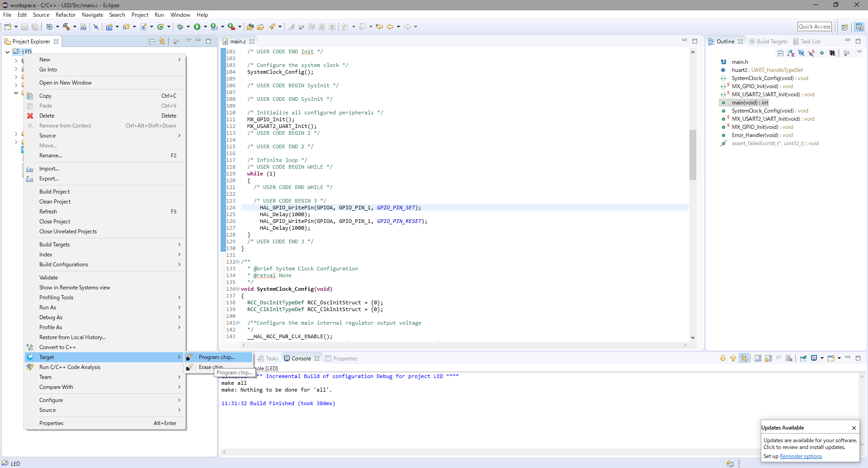Switch to the Properties tab
Image resolution: width=868 pixels, height=468 pixels.
click(x=345, y=358)
